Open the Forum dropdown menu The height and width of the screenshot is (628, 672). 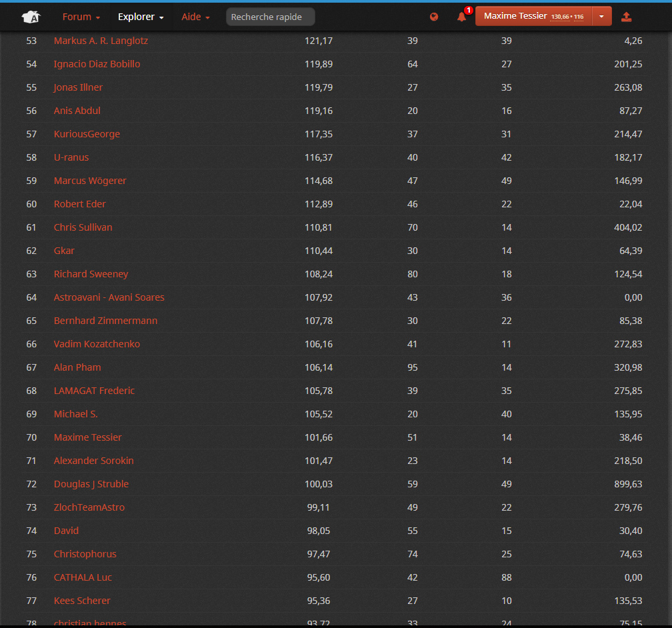[81, 17]
